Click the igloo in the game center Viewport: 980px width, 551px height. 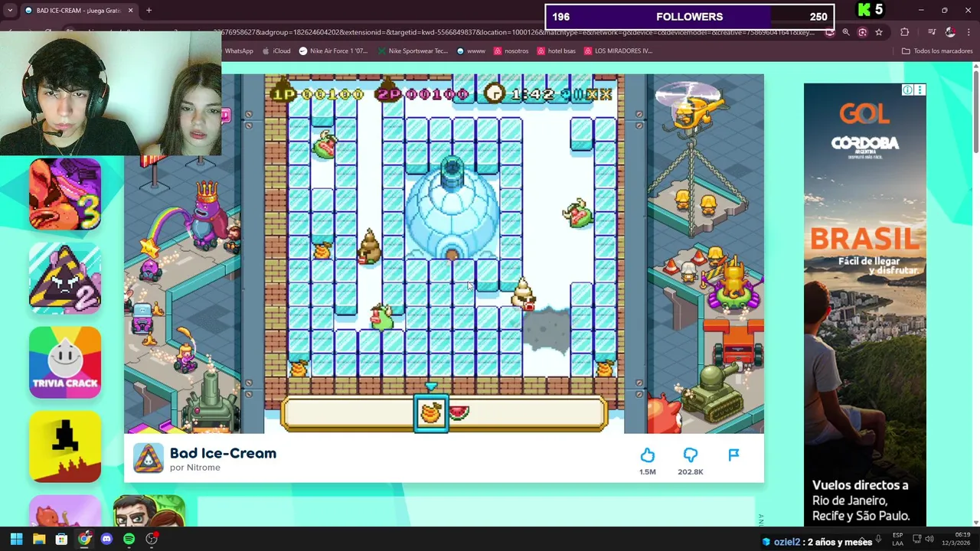tap(452, 210)
